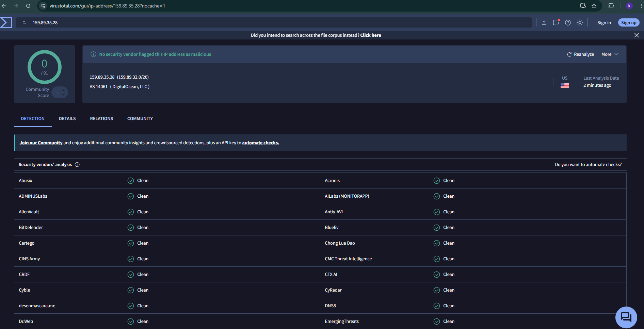Open the 'automate checks.' link
The width and height of the screenshot is (644, 329).
pyautogui.click(x=261, y=143)
